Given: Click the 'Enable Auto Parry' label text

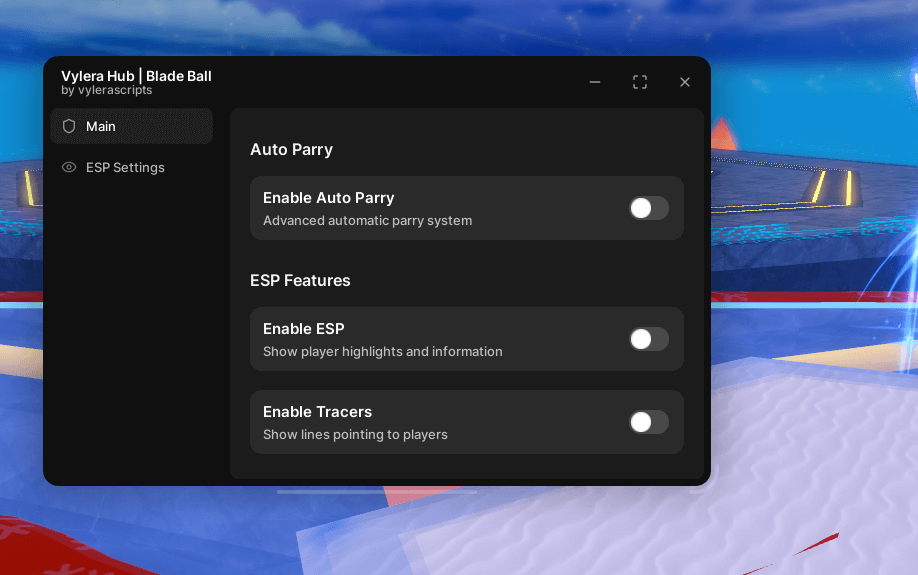Looking at the screenshot, I should [328, 198].
